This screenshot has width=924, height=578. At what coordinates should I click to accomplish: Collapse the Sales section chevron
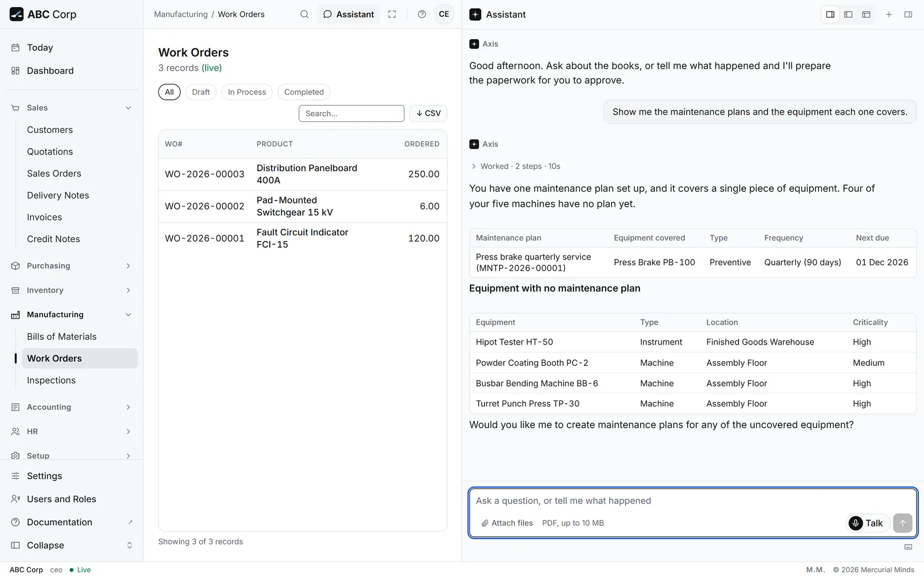(128, 108)
